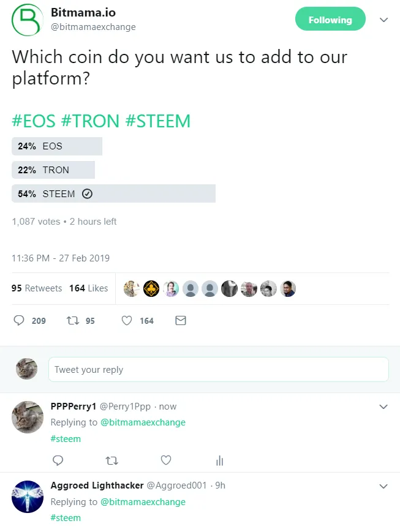Click the reply icon under the PPPPerry1 tweet

tap(58, 460)
